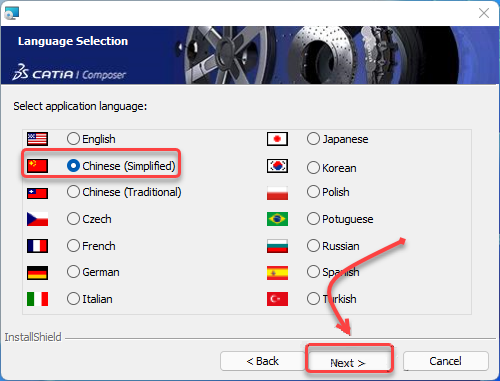
Task: Click the Russian flag icon
Action: coord(277,246)
